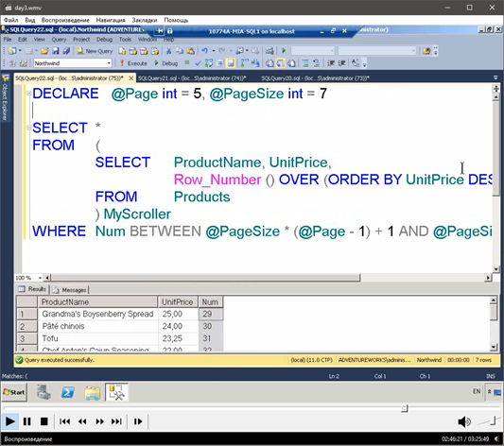
Task: Open the File Explorer taskbar icon
Action: tap(93, 393)
